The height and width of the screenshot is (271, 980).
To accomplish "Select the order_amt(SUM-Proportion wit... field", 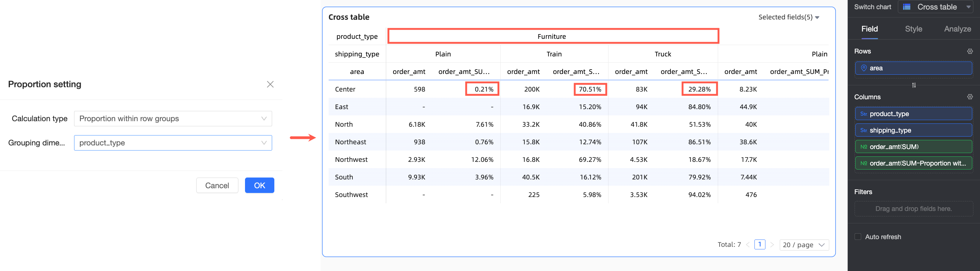I will pos(913,163).
